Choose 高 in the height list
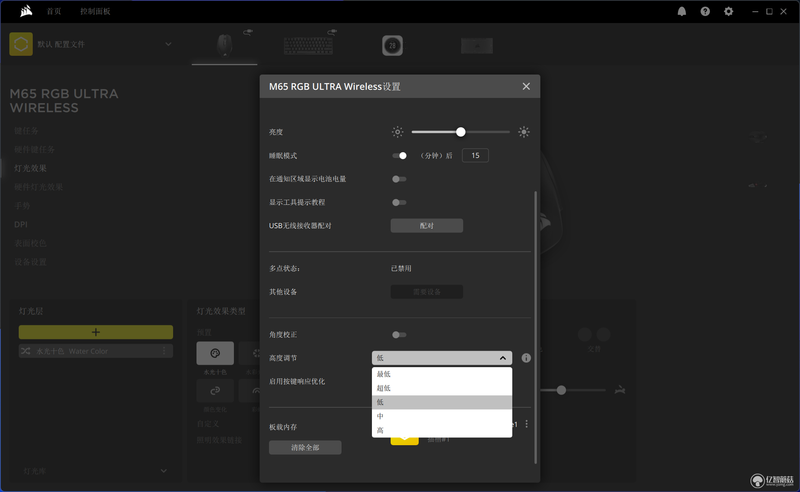The image size is (800, 492). click(x=442, y=430)
